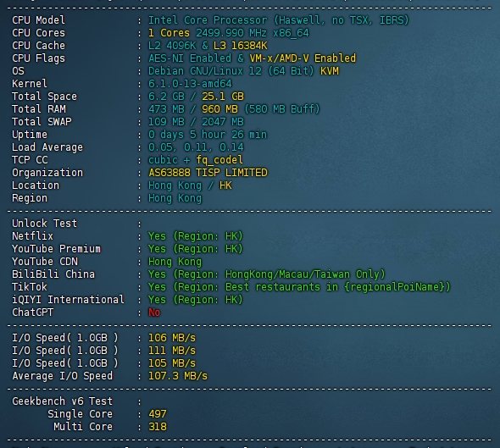Click the Region row's 'Hong Kong' value

tap(175, 198)
